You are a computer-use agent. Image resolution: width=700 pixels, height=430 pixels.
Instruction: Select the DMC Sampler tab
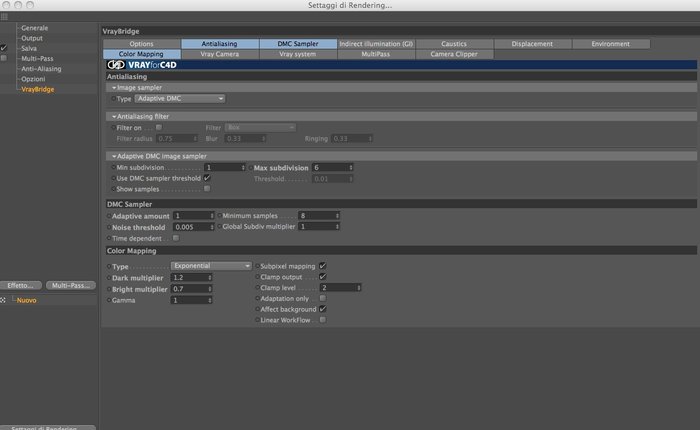pyautogui.click(x=298, y=44)
